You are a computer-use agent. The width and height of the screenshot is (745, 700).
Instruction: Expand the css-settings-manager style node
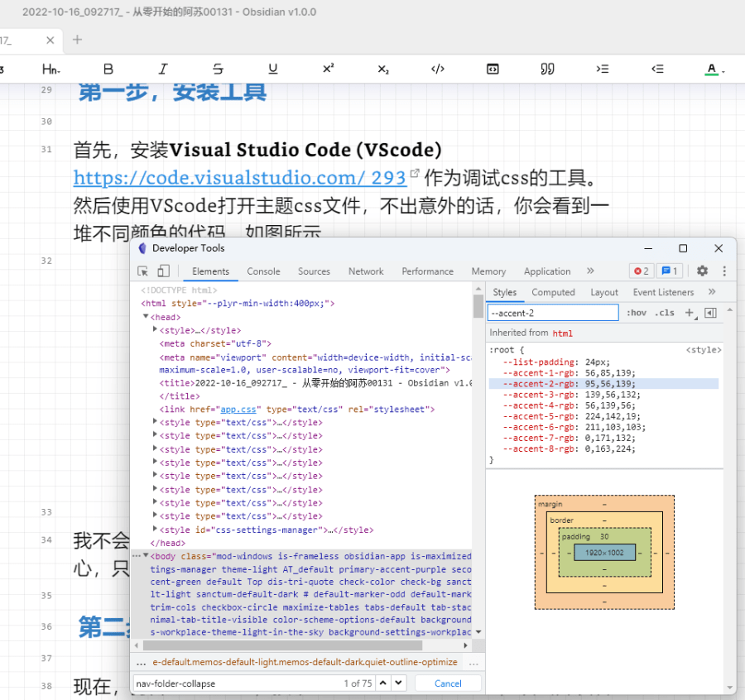coord(155,529)
